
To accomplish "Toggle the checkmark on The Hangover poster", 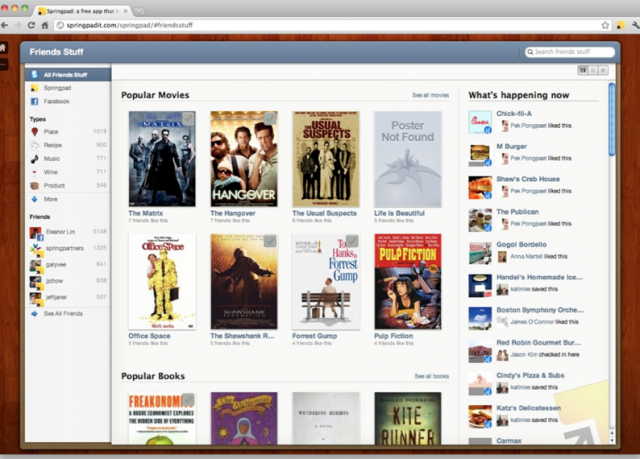I will point(270,118).
